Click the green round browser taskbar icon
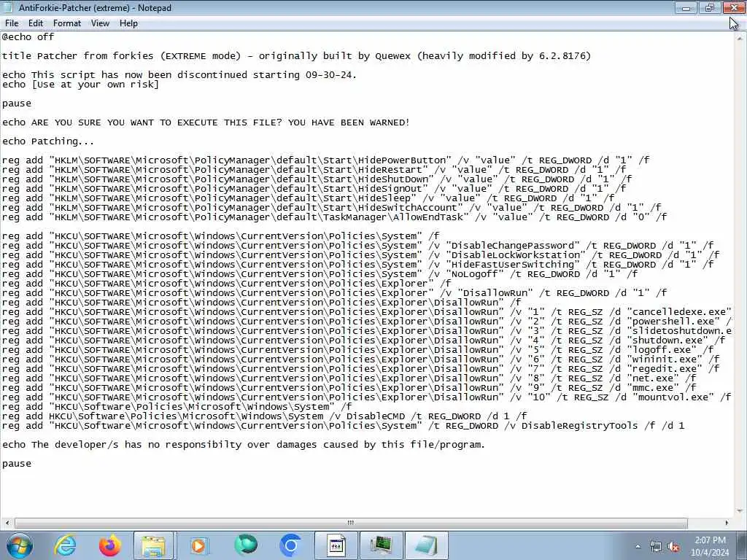 245,545
